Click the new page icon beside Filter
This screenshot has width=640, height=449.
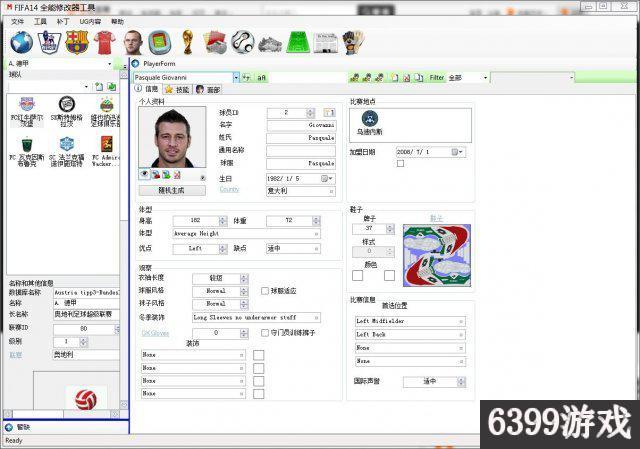point(394,78)
